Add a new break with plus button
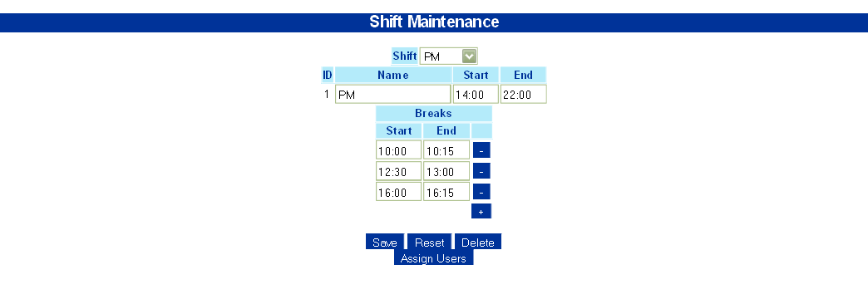This screenshot has width=868, height=304. (481, 211)
